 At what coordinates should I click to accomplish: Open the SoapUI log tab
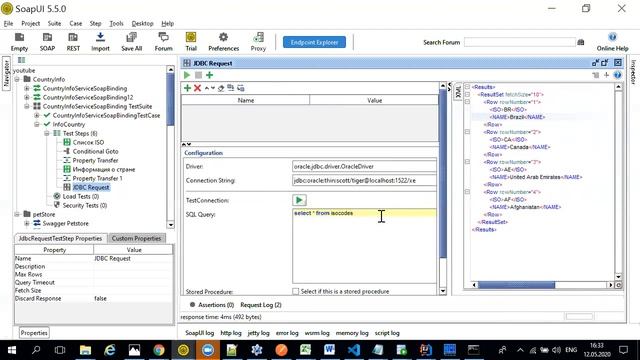pos(200,333)
